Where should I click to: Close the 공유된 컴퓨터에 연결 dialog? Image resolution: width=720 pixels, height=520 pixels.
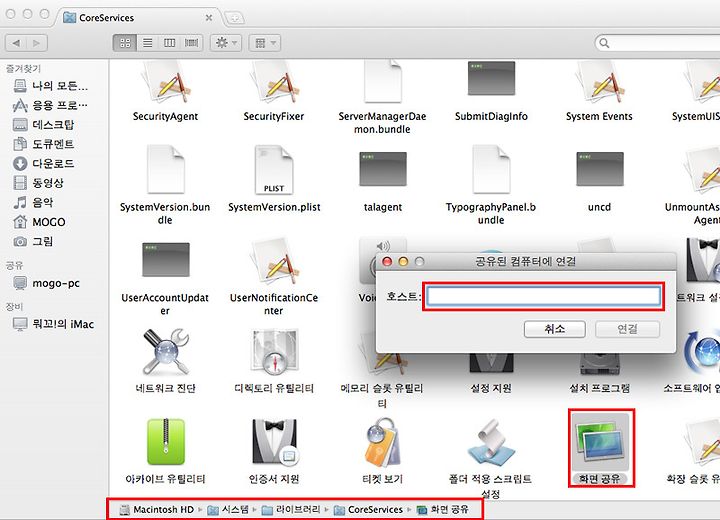coord(387,261)
